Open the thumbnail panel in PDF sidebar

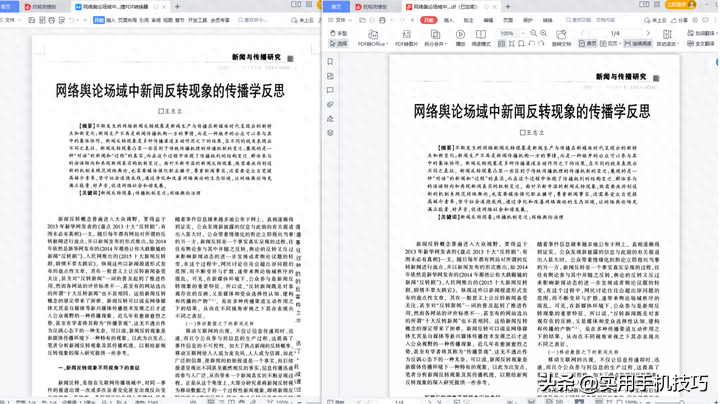click(x=330, y=76)
